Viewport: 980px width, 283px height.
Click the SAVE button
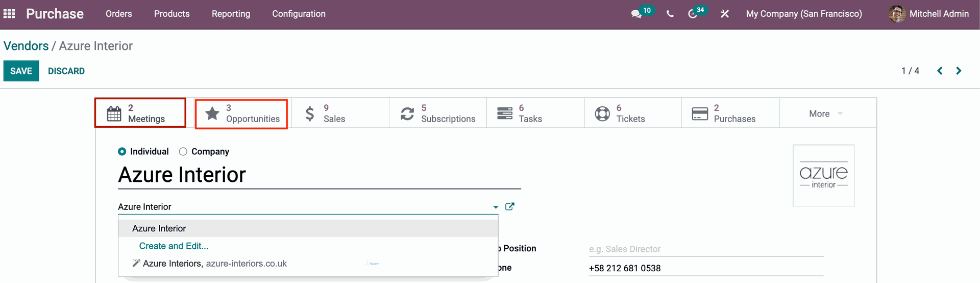[x=21, y=71]
